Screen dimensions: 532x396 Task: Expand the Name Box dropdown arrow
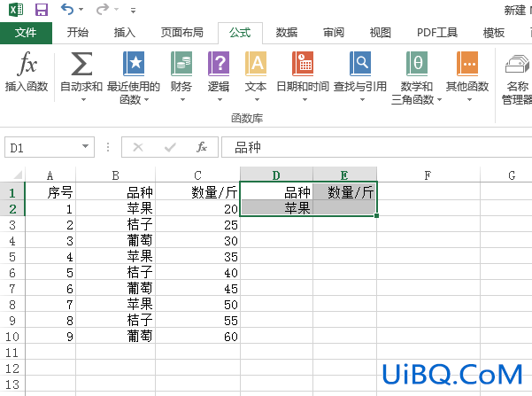(85, 147)
